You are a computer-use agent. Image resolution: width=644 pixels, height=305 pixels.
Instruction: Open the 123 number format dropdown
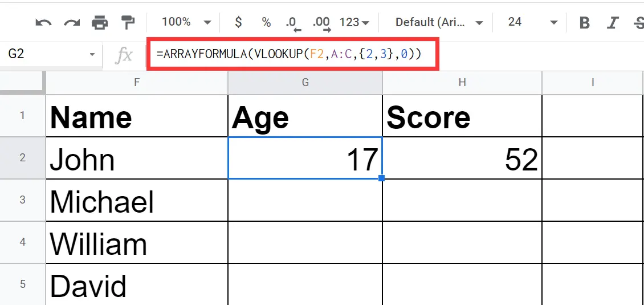point(354,23)
